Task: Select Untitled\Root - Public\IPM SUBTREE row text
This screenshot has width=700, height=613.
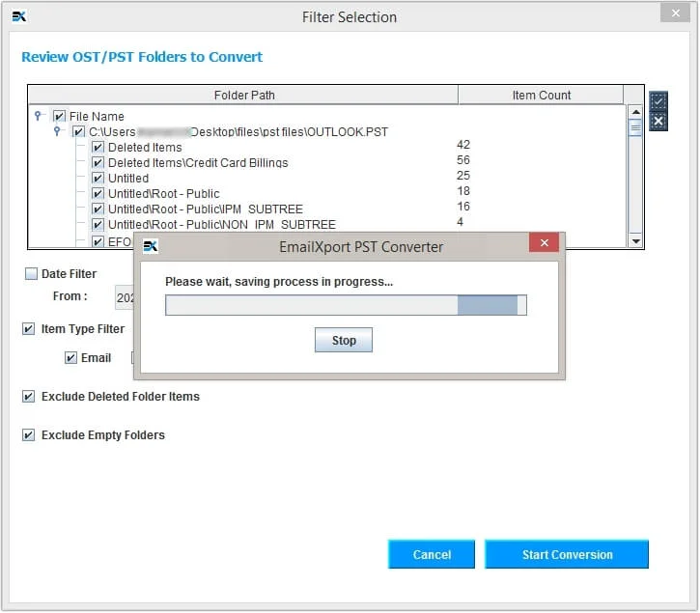Action: coord(206,209)
